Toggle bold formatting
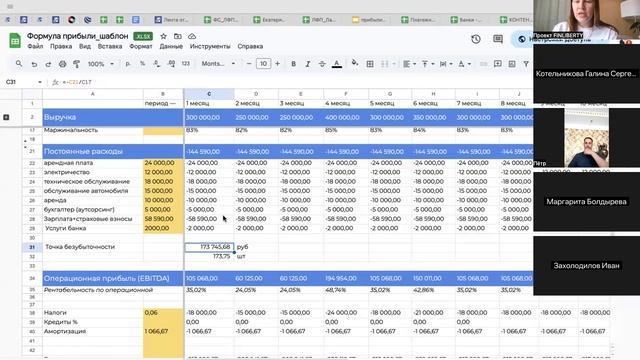 (293, 64)
